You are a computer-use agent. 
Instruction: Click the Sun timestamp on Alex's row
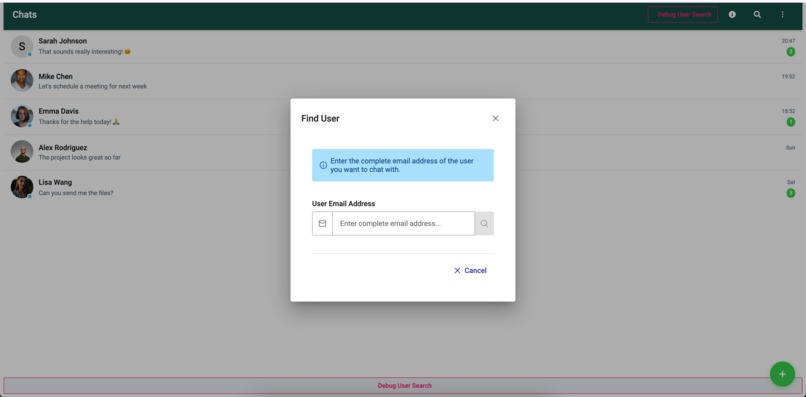790,148
